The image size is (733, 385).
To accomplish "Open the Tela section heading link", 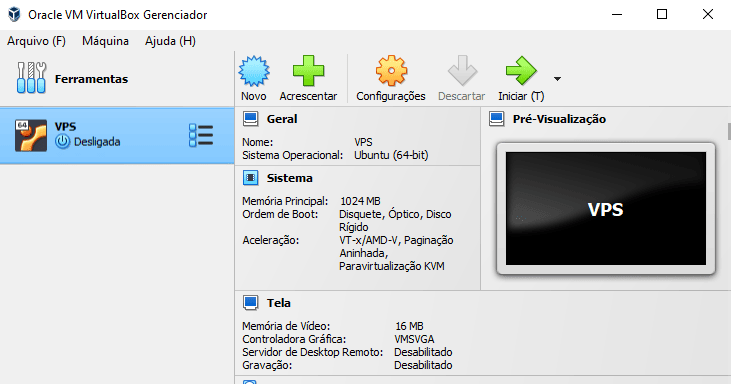I will [x=279, y=303].
